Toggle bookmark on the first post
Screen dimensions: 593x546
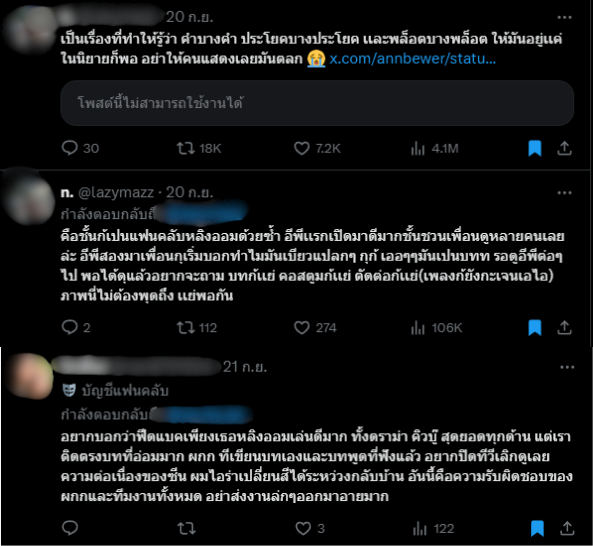click(x=535, y=148)
